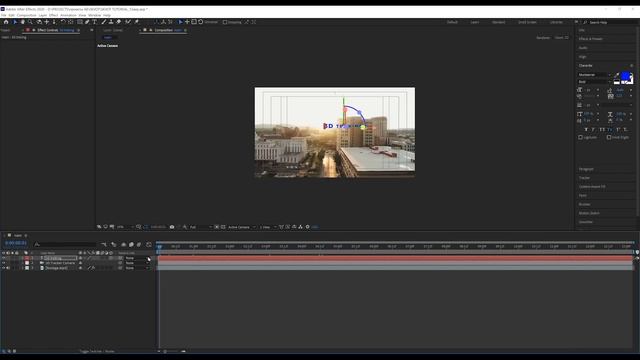The height and width of the screenshot is (360, 640).
Task: Select the Clone Stamp tool
Action: [x=111, y=22]
